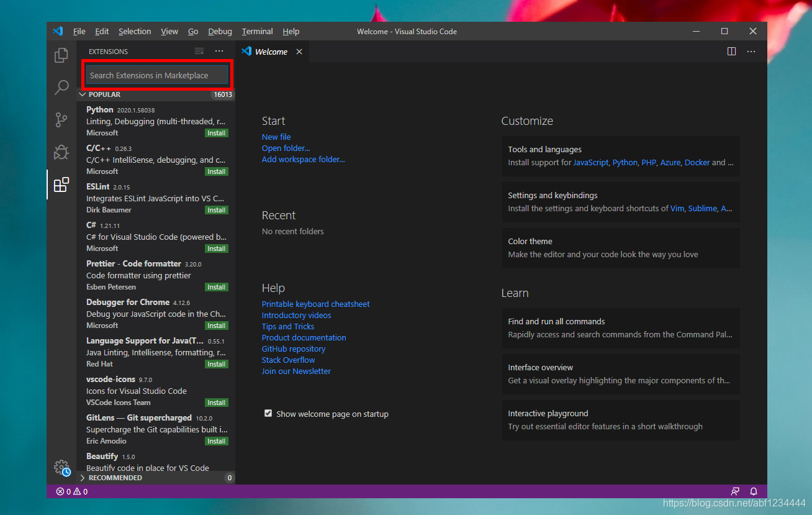Open the Edit menu

coord(102,31)
